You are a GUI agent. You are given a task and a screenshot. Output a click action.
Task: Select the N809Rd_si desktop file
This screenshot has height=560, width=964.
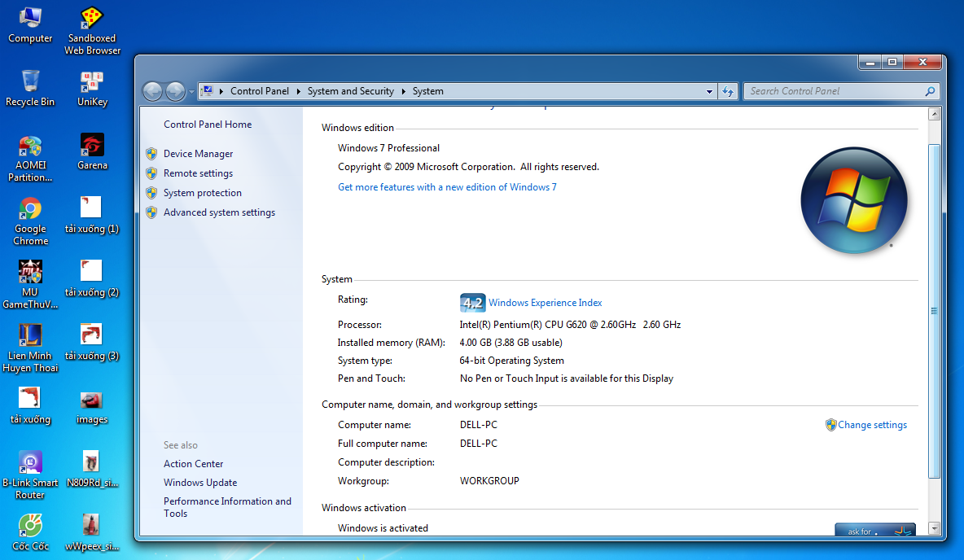point(92,470)
